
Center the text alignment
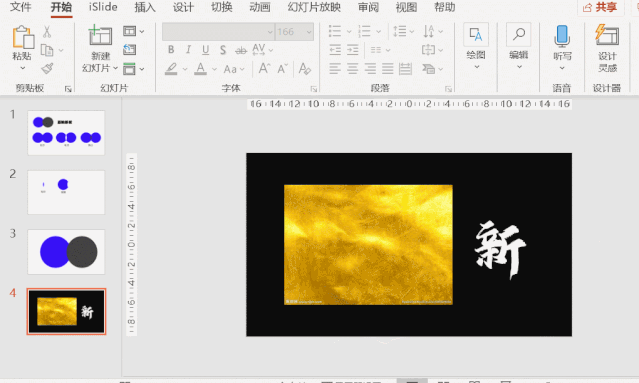(x=353, y=68)
